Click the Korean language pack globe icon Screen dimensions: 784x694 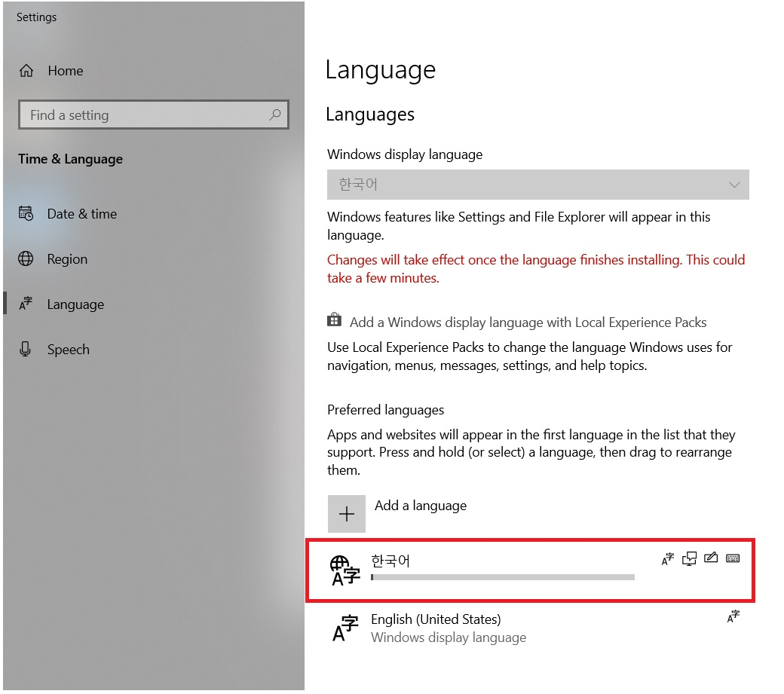[345, 570]
